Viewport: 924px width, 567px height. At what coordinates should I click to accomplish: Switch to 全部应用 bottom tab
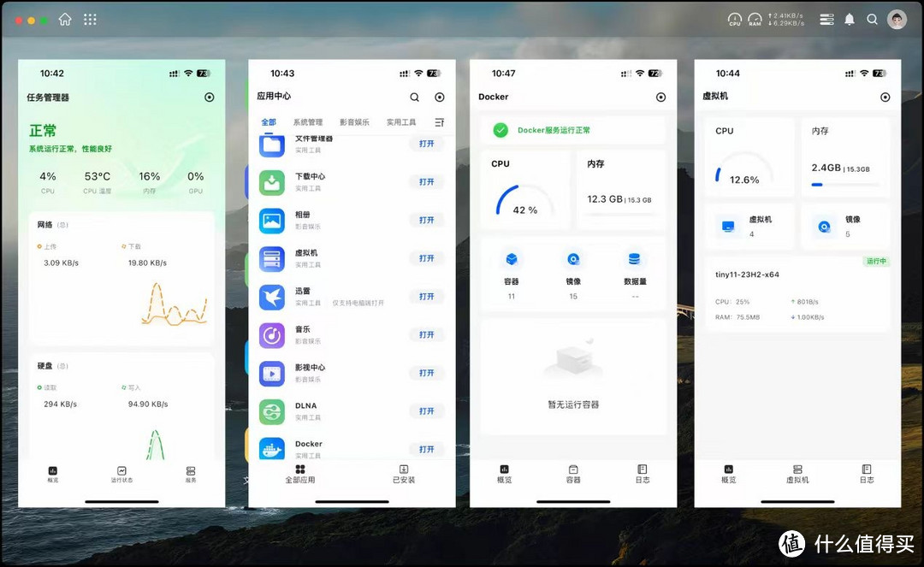coord(300,474)
